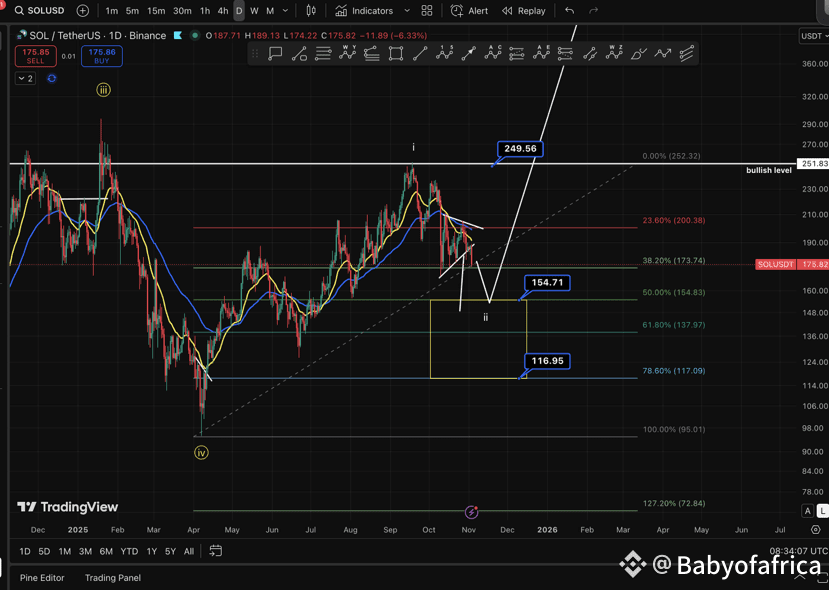Image resolution: width=829 pixels, height=590 pixels.
Task: Switch to the 1m timeframe
Action: click(x=112, y=11)
